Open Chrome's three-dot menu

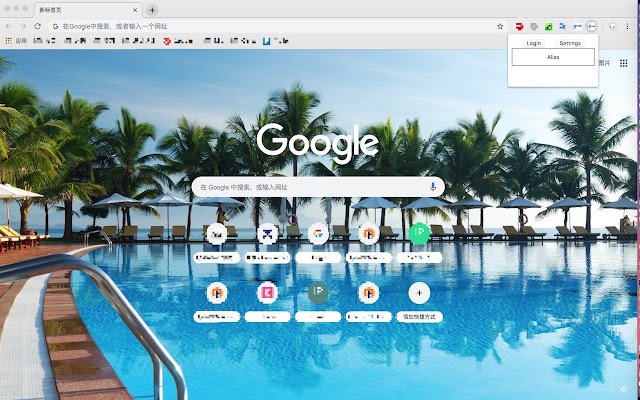627,27
